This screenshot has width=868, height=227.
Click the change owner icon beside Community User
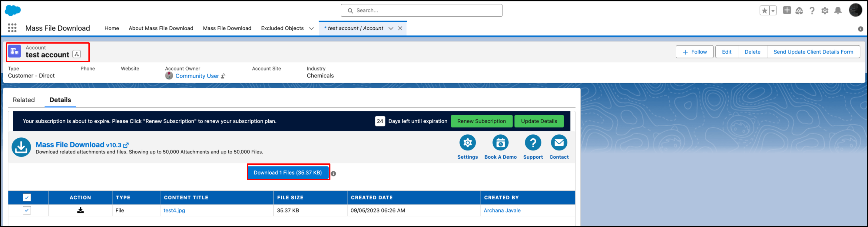tap(223, 76)
